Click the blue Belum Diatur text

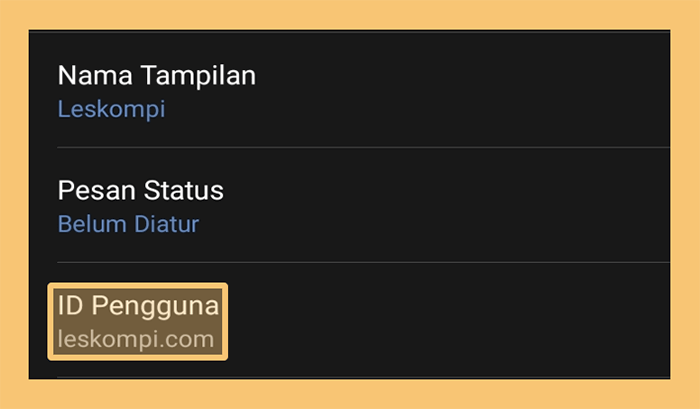[x=129, y=224]
